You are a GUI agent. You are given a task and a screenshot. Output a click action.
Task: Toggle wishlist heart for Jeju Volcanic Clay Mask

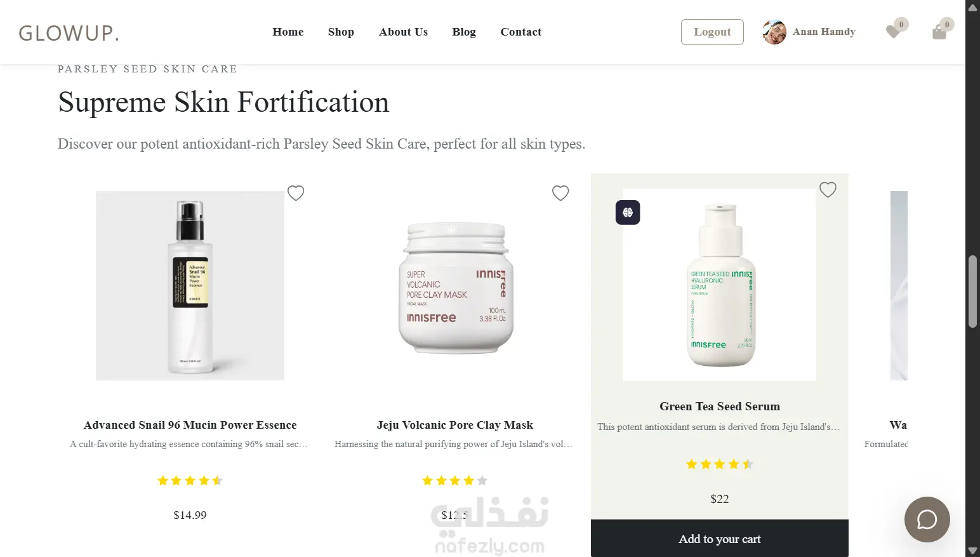click(560, 193)
